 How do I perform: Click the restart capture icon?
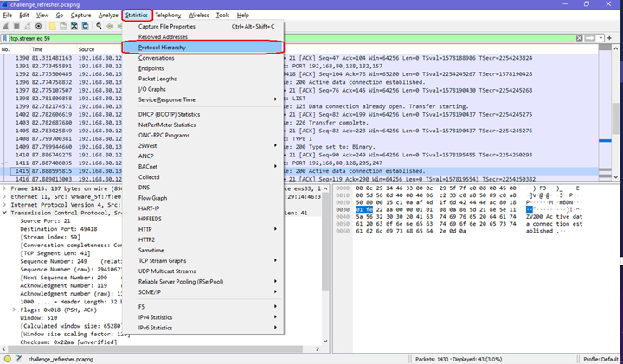(28, 26)
